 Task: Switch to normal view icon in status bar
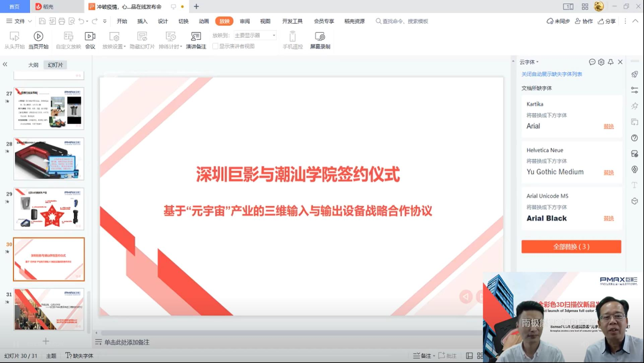(469, 356)
